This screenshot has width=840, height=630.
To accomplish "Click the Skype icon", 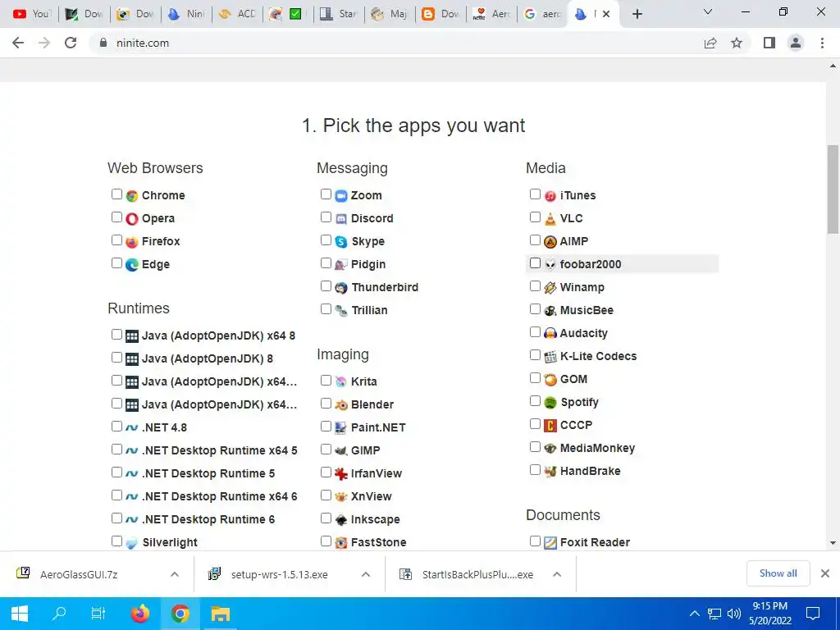I will pyautogui.click(x=341, y=242).
